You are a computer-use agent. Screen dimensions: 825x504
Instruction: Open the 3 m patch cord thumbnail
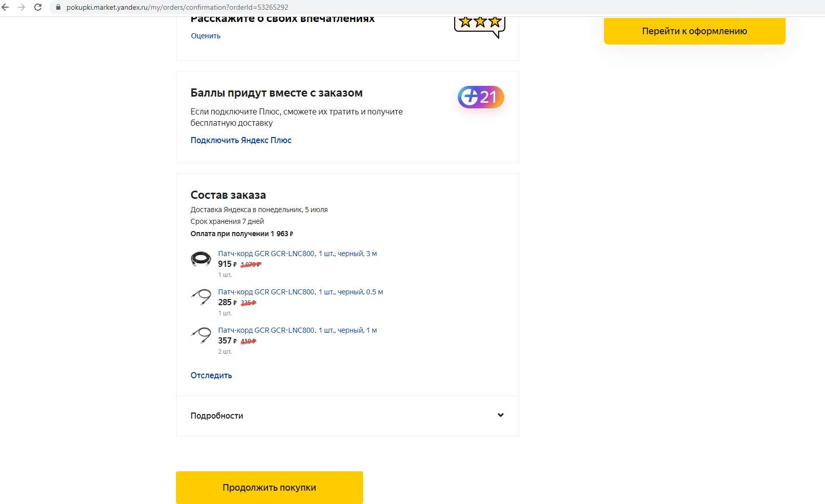pos(201,259)
